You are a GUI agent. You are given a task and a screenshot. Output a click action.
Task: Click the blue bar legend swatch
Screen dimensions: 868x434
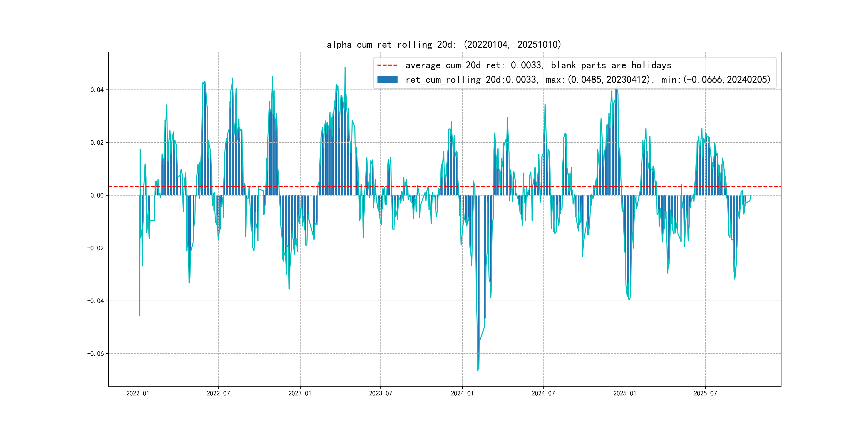pos(387,80)
